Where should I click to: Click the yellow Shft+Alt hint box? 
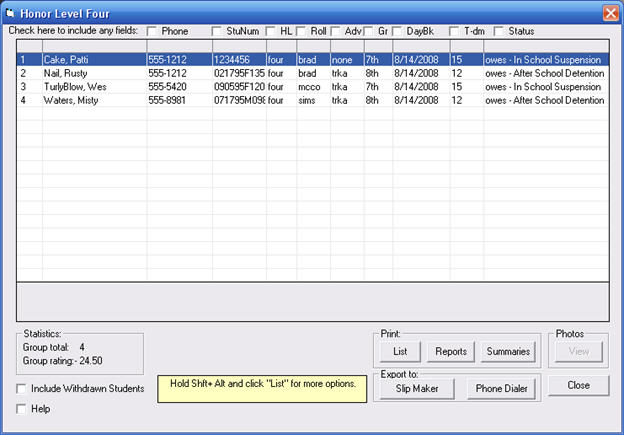point(262,389)
